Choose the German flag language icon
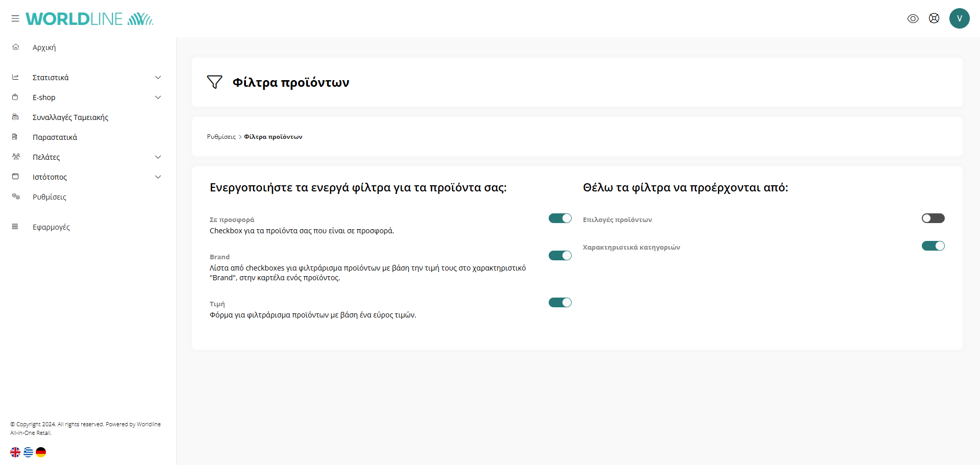980x465 pixels. [x=41, y=452]
